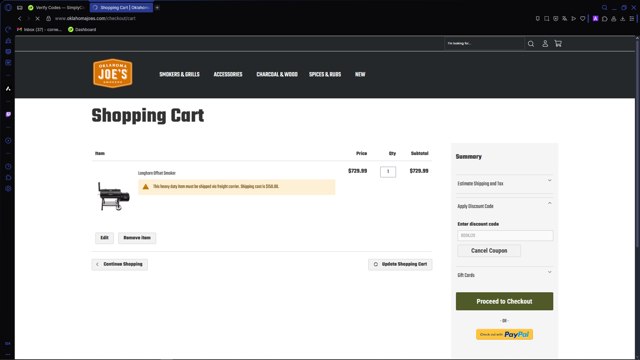This screenshot has height=360, width=640.
Task: Click Cancel Coupon button
Action: (x=489, y=251)
